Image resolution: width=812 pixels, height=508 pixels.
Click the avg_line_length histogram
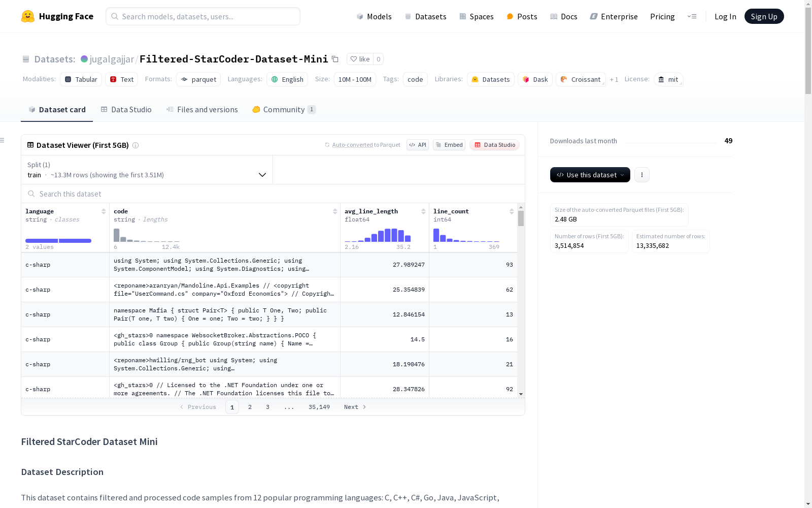tap(378, 235)
